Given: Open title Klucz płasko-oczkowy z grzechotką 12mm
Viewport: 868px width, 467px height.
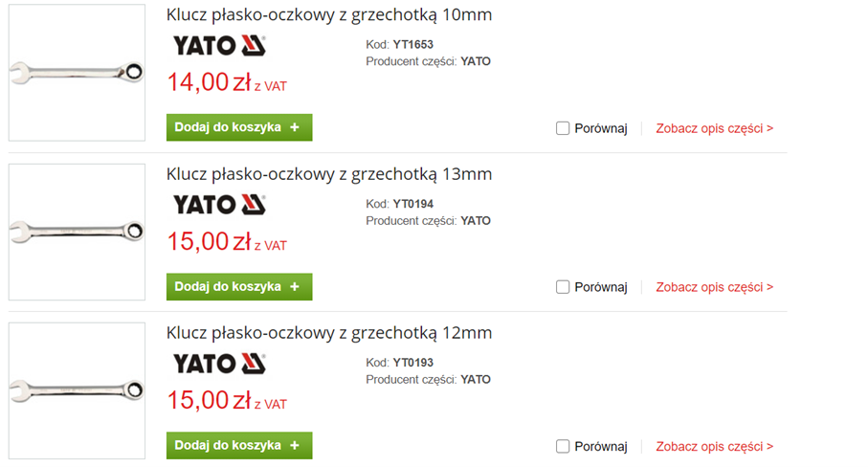Looking at the screenshot, I should pos(328,333).
